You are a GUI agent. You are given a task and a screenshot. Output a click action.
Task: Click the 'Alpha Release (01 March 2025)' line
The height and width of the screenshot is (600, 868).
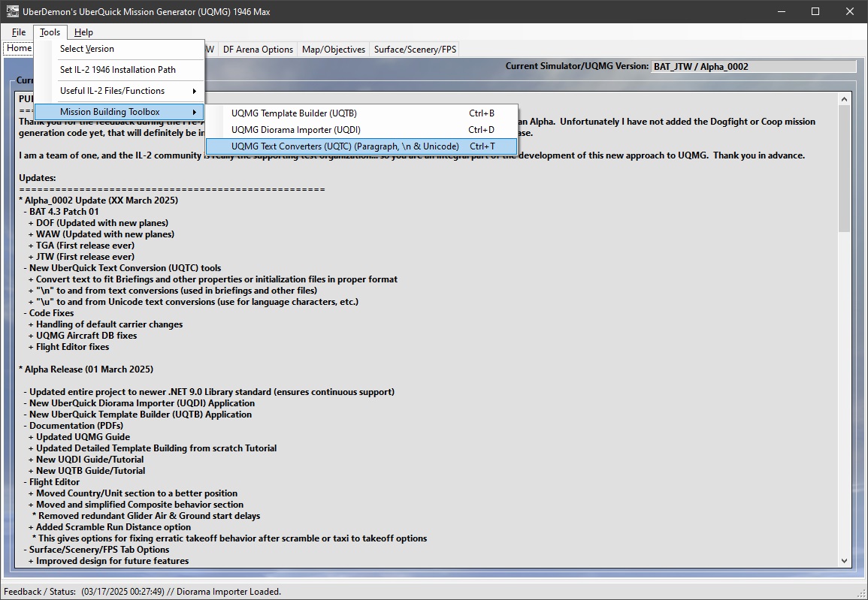pyautogui.click(x=86, y=369)
